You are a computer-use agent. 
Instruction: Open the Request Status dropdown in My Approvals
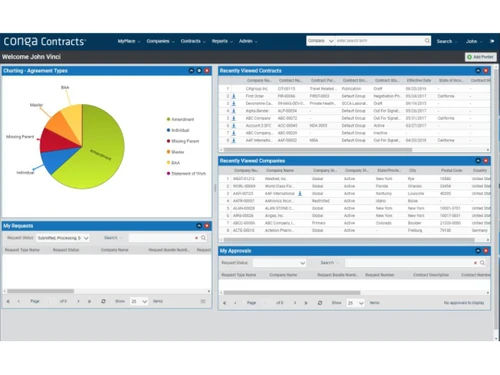(279, 263)
